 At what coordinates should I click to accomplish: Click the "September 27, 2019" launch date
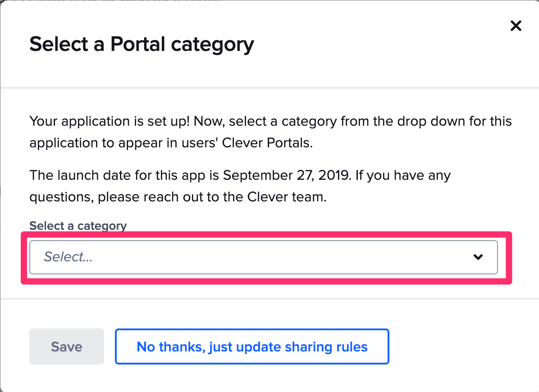(287, 175)
